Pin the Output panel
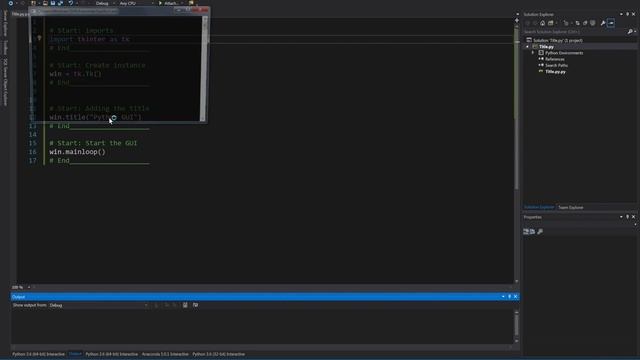640x360 pixels. coord(509,297)
